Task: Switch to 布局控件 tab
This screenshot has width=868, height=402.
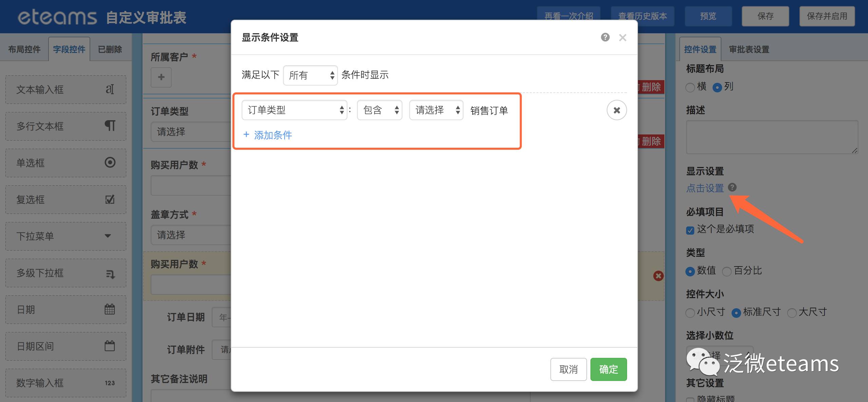Action: [24, 50]
